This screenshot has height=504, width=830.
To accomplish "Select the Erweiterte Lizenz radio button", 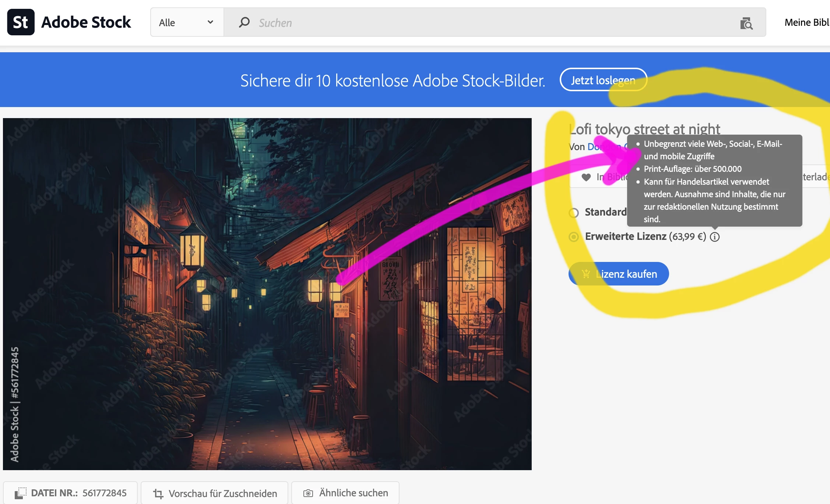I will point(574,237).
